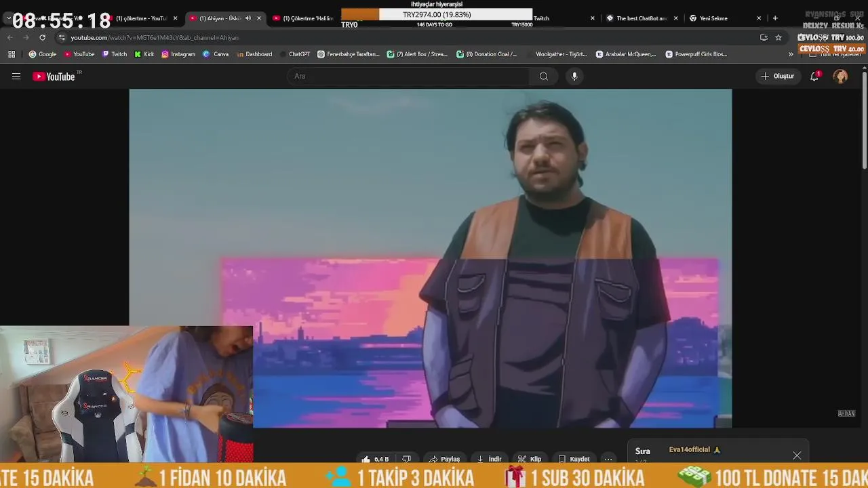Open the Kick bookmark
This screenshot has height=488, width=868.
pyautogui.click(x=144, y=54)
